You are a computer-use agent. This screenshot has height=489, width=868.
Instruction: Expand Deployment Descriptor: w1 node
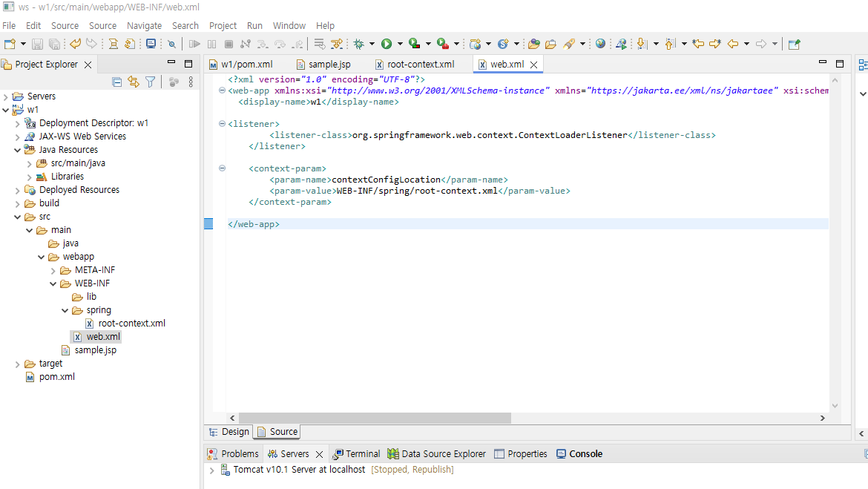click(x=18, y=123)
